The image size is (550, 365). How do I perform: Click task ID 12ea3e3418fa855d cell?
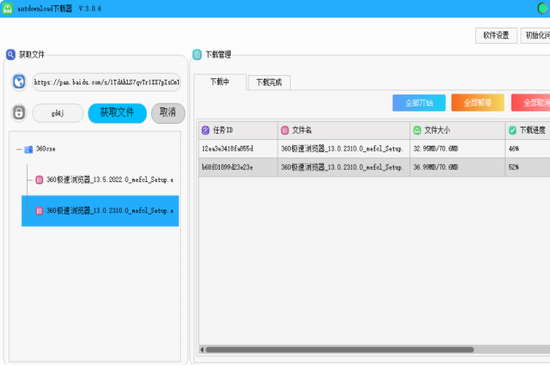point(238,149)
